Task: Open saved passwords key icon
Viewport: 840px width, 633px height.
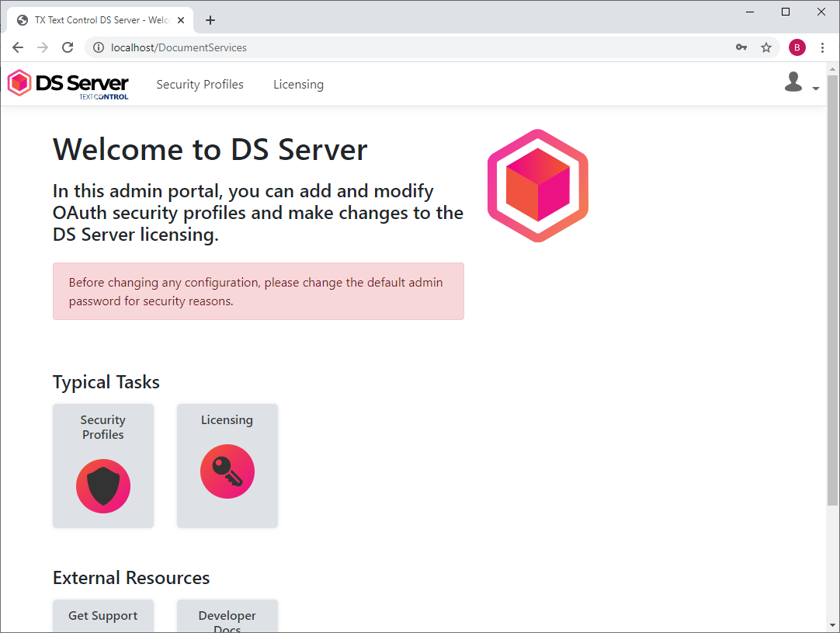Action: tap(741, 47)
